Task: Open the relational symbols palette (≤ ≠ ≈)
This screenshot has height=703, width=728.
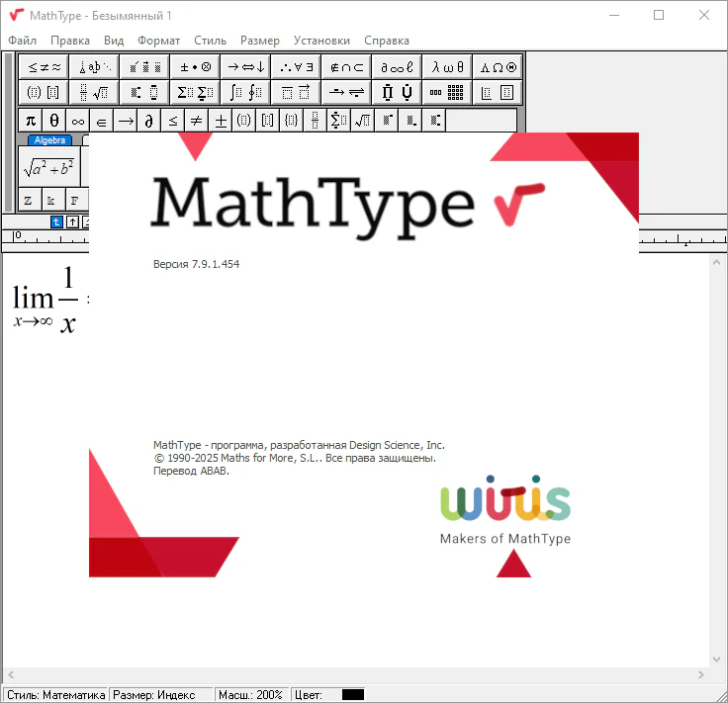Action: (45, 67)
